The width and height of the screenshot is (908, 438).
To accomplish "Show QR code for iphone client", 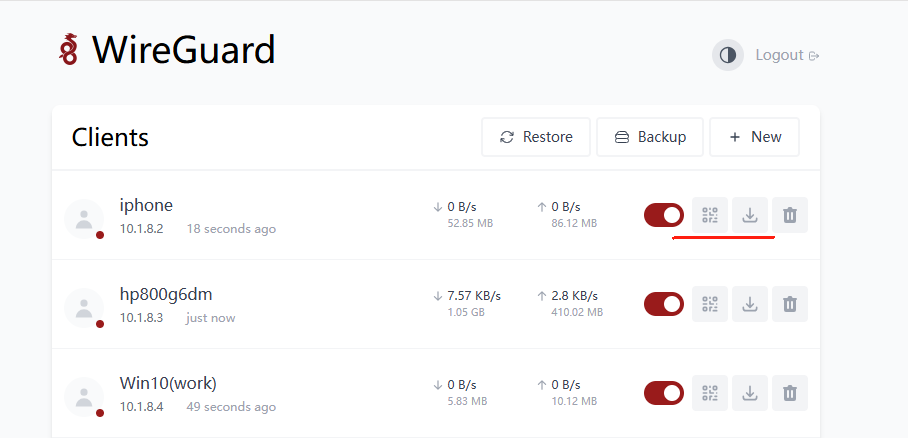I will click(x=710, y=215).
